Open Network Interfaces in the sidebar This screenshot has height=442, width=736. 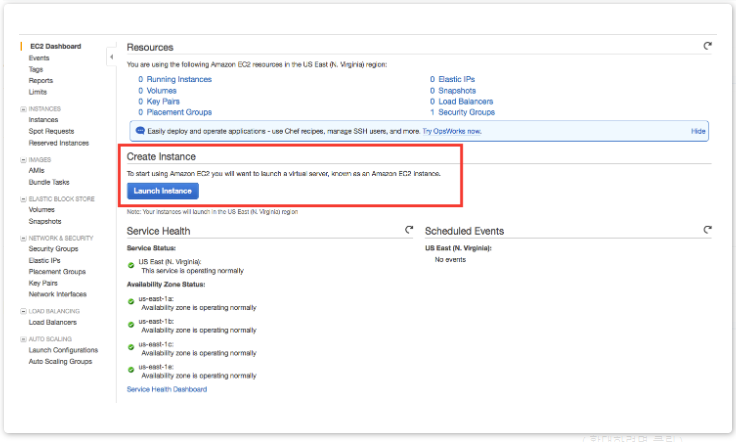coord(58,294)
